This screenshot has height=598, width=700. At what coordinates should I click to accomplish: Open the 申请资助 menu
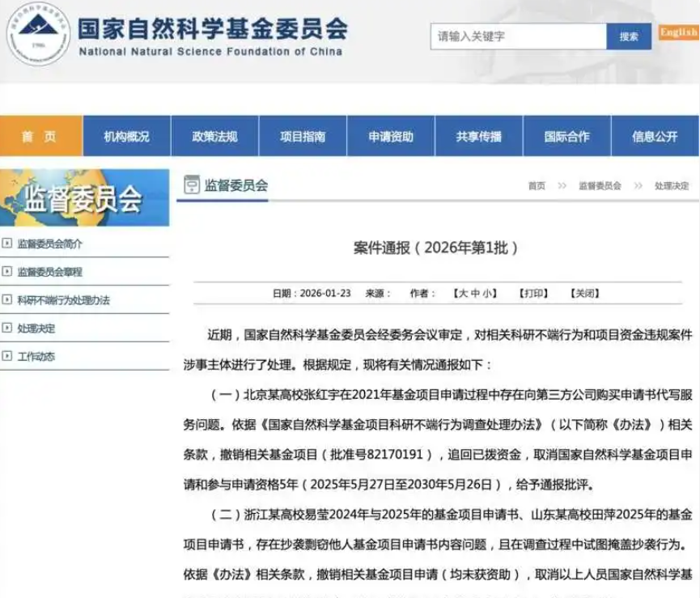(391, 136)
